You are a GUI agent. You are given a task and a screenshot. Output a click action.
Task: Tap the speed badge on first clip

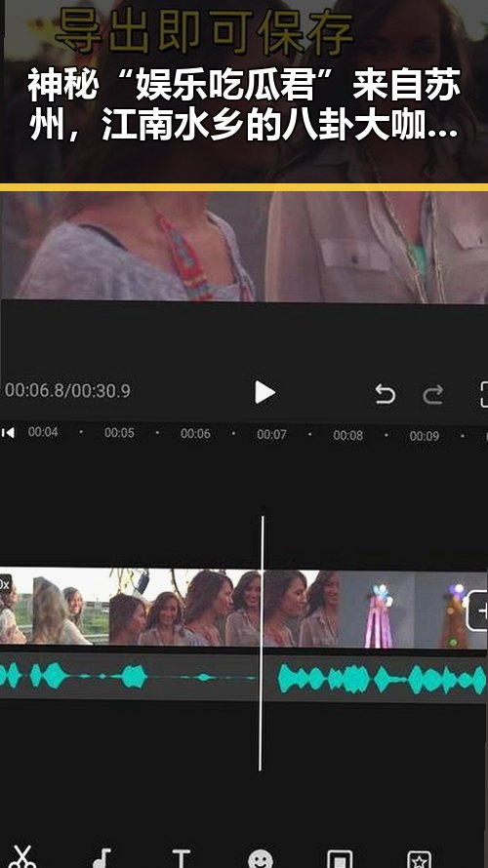5,584
